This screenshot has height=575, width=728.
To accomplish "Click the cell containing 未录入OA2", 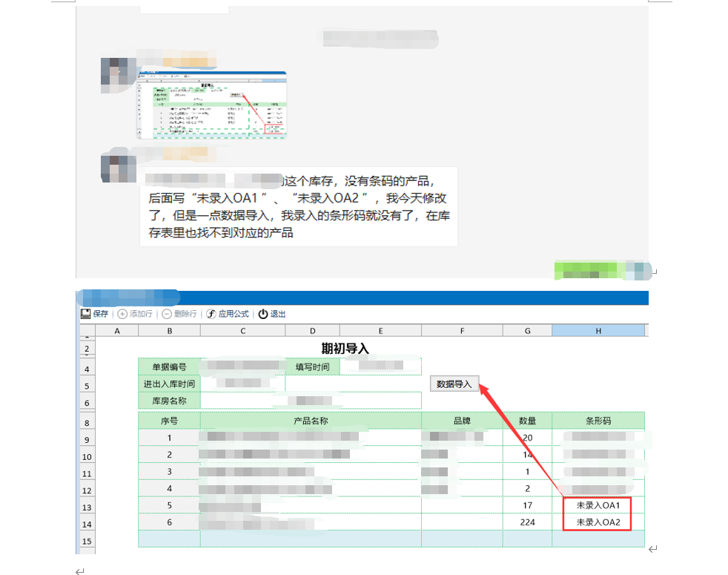I will (x=598, y=522).
